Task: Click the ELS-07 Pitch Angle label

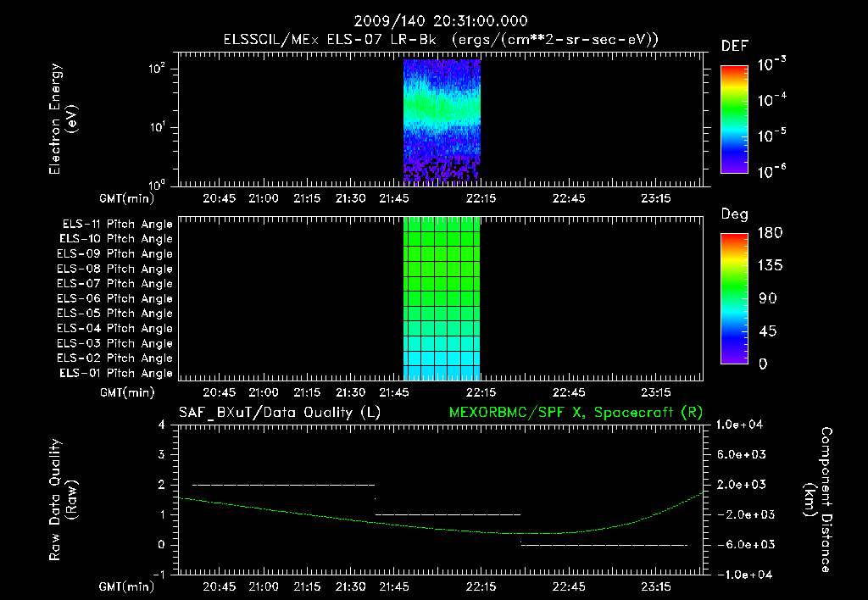Action: click(x=114, y=283)
